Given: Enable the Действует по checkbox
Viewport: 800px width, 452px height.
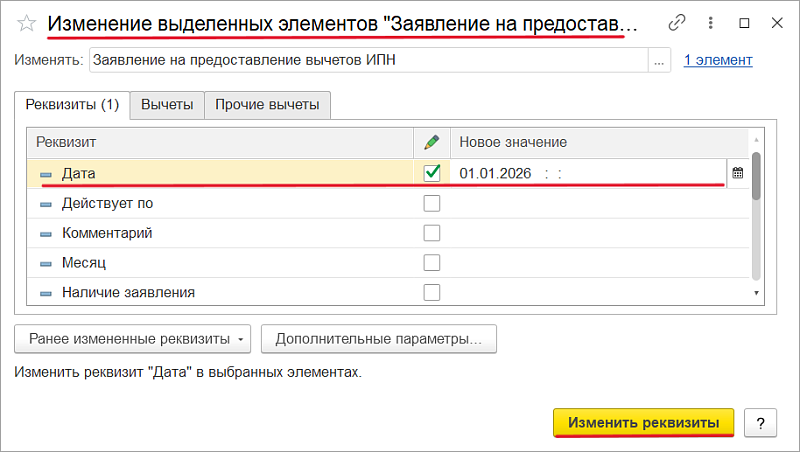Looking at the screenshot, I should [432, 203].
